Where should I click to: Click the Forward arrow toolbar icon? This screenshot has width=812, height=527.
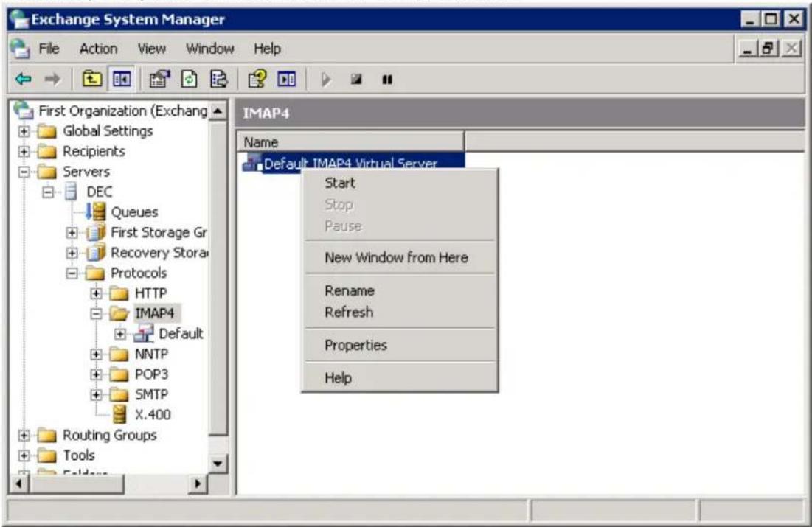tap(52, 79)
